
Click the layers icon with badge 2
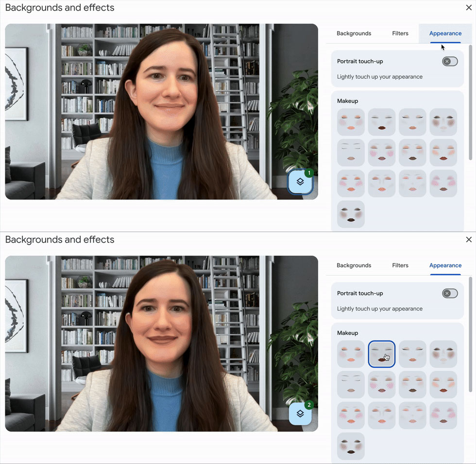click(300, 414)
